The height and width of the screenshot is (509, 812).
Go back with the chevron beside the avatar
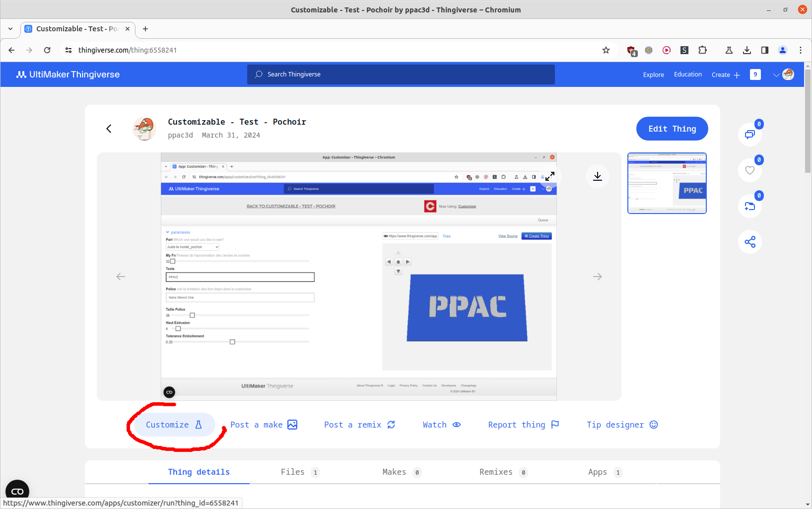click(109, 129)
